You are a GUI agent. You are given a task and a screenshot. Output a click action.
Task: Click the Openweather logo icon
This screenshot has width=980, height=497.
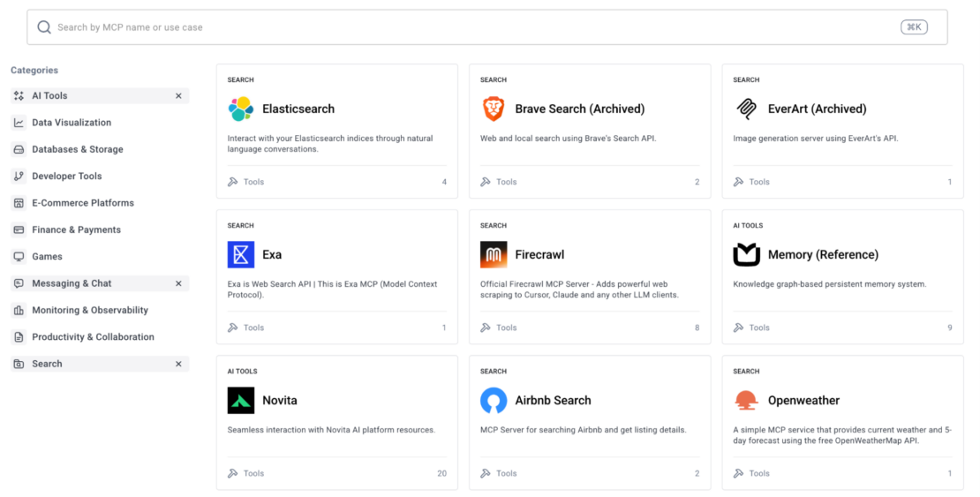[746, 400]
